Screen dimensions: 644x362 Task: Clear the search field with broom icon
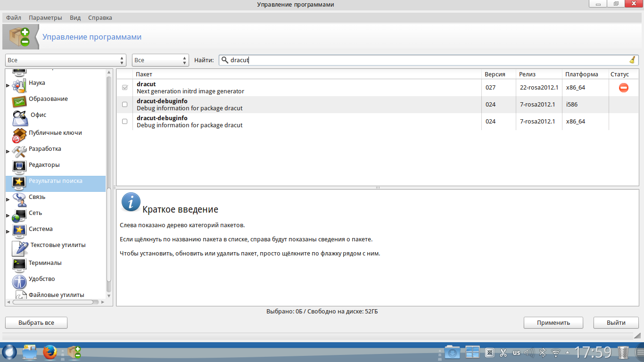(632, 60)
